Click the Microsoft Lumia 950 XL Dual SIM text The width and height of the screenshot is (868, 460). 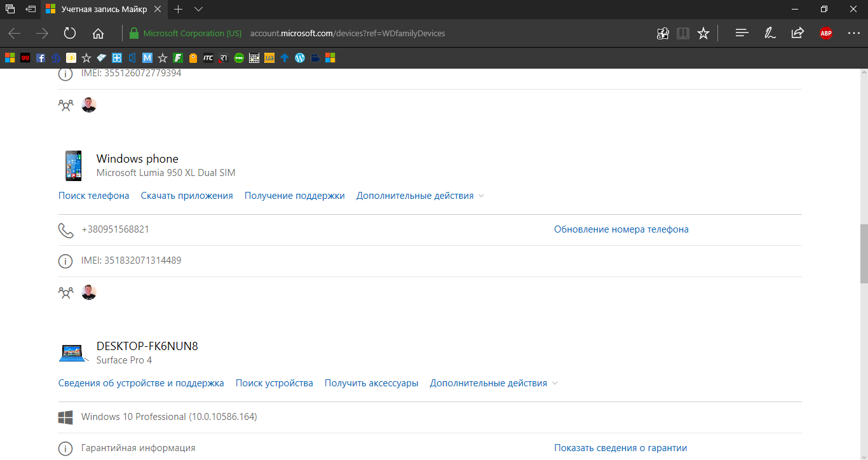click(x=166, y=173)
